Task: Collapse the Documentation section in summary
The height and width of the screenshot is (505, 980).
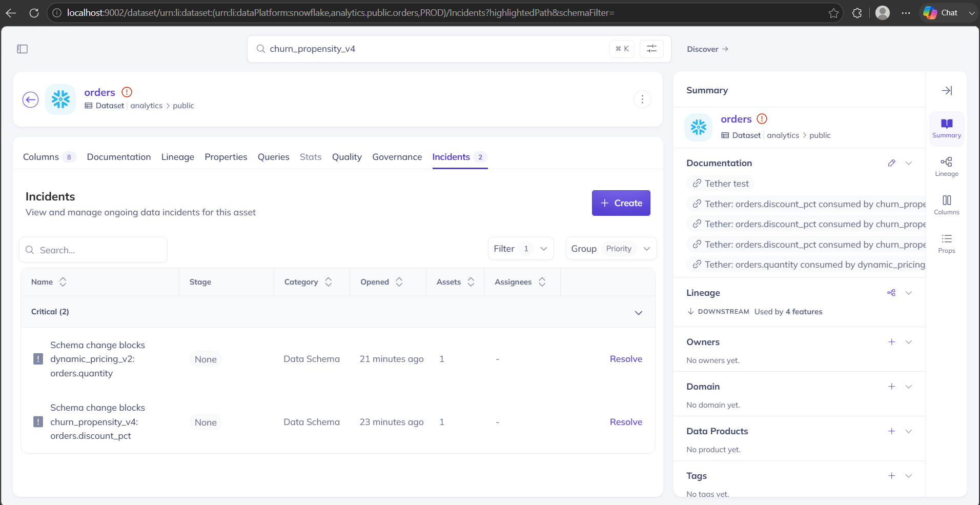Action: (909, 163)
